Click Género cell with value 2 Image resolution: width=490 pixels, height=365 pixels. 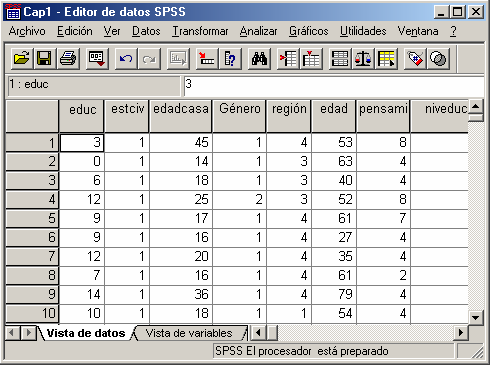pyautogui.click(x=239, y=199)
